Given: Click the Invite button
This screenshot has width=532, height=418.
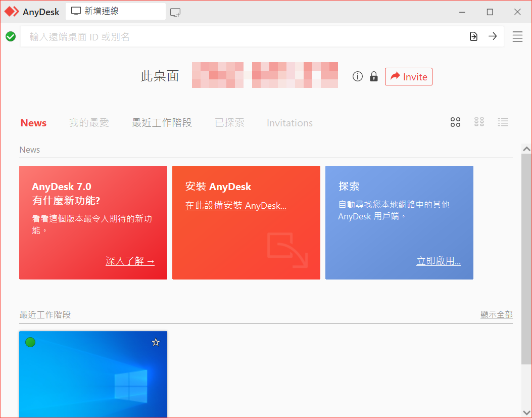Looking at the screenshot, I should [408, 76].
